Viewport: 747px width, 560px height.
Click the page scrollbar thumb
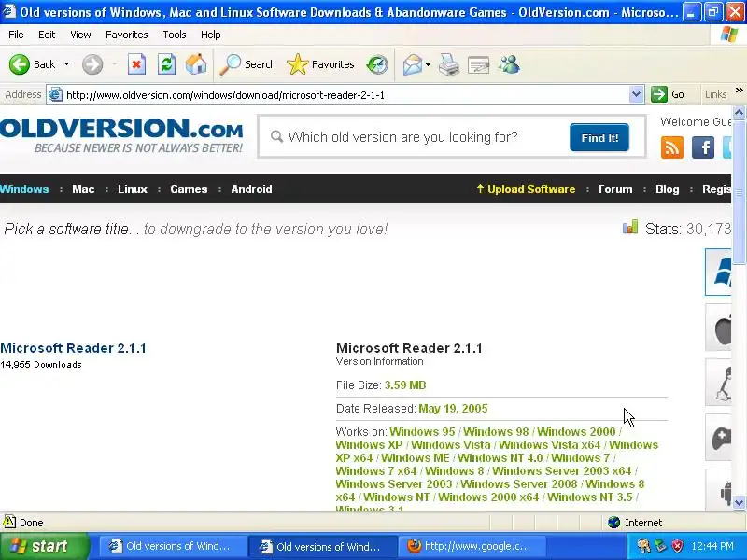pyautogui.click(x=739, y=192)
